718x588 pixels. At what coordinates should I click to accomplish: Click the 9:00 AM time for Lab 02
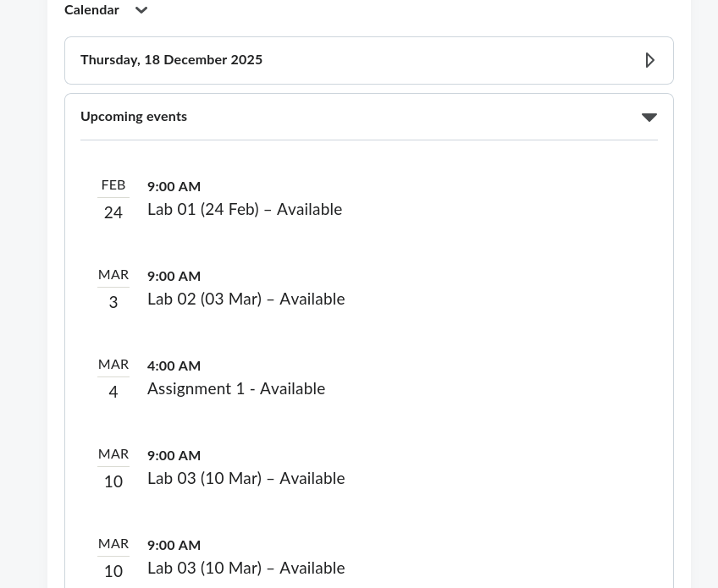pos(174,277)
